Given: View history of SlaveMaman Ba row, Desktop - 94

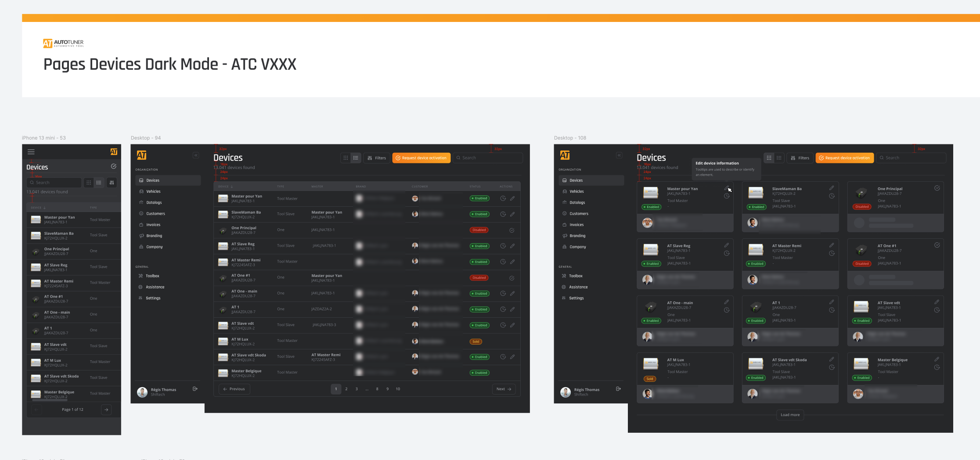Looking at the screenshot, I should click(503, 214).
